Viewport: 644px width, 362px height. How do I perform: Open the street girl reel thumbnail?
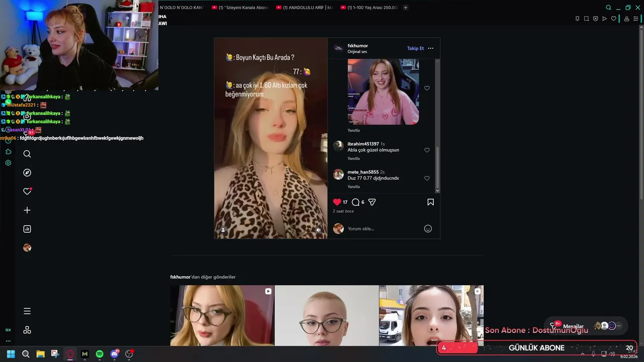click(431, 316)
